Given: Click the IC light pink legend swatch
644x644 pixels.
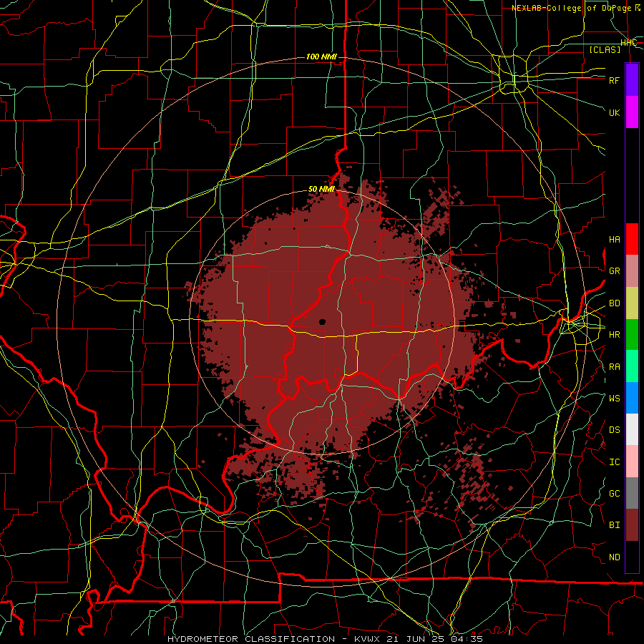Looking at the screenshot, I should (x=632, y=462).
